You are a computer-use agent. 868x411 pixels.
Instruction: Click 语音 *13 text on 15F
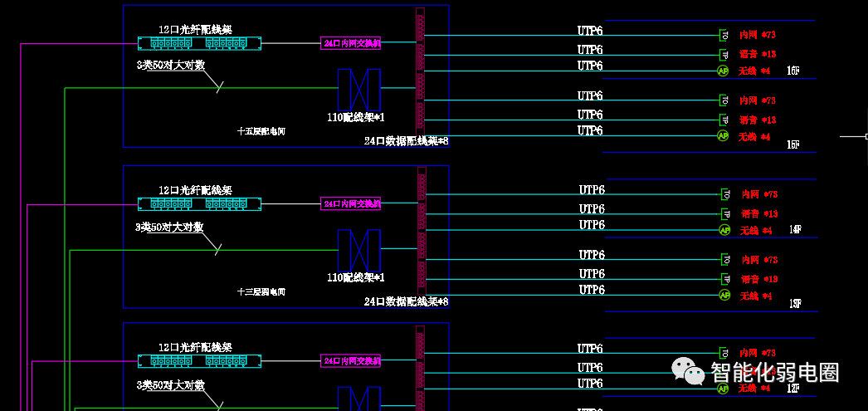(x=758, y=120)
